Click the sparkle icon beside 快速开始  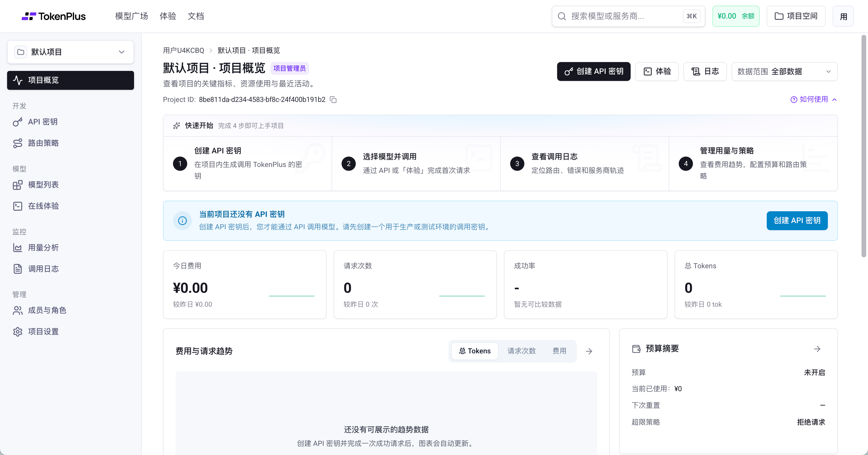(x=177, y=126)
